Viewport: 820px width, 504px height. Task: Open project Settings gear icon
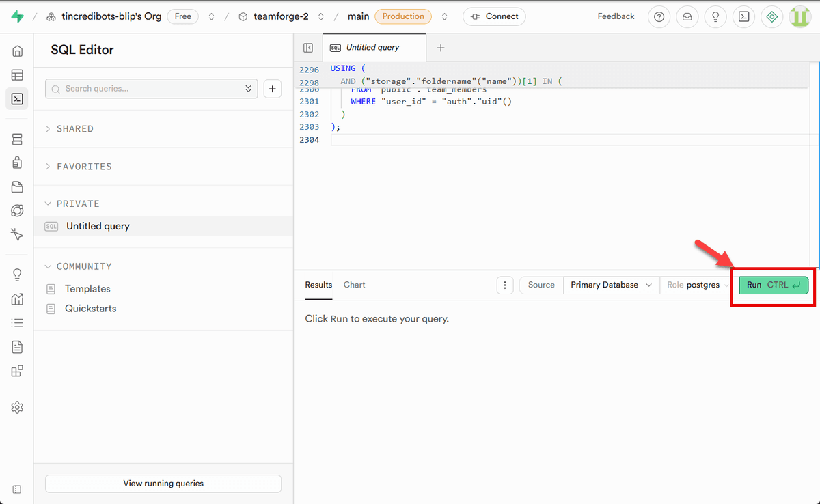point(17,407)
